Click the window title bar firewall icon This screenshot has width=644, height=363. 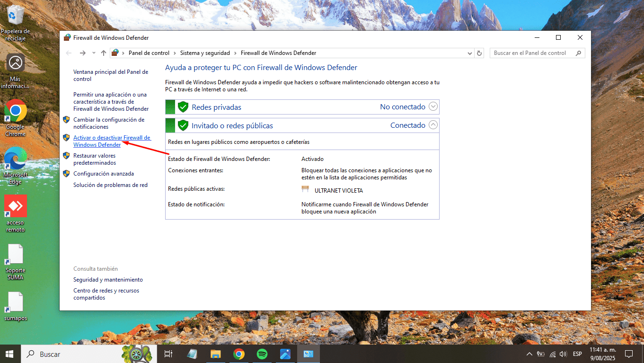click(67, 37)
